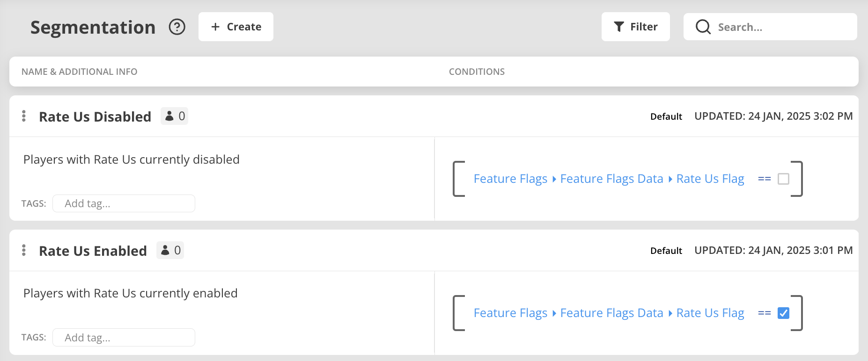This screenshot has height=361, width=868.
Task: Click the == operator in Rate Us Enabled condition
Action: (764, 313)
